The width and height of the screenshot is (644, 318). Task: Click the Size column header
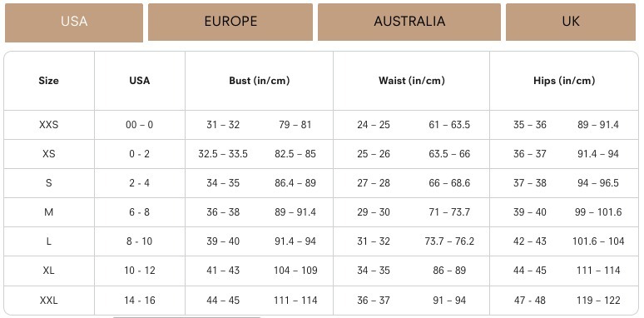48,81
